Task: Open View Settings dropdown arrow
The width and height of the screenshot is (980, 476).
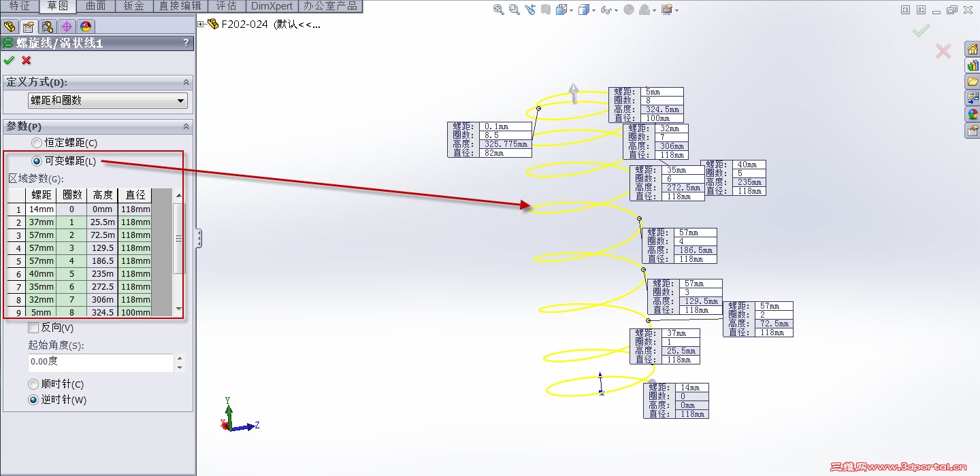Action: pos(676,10)
